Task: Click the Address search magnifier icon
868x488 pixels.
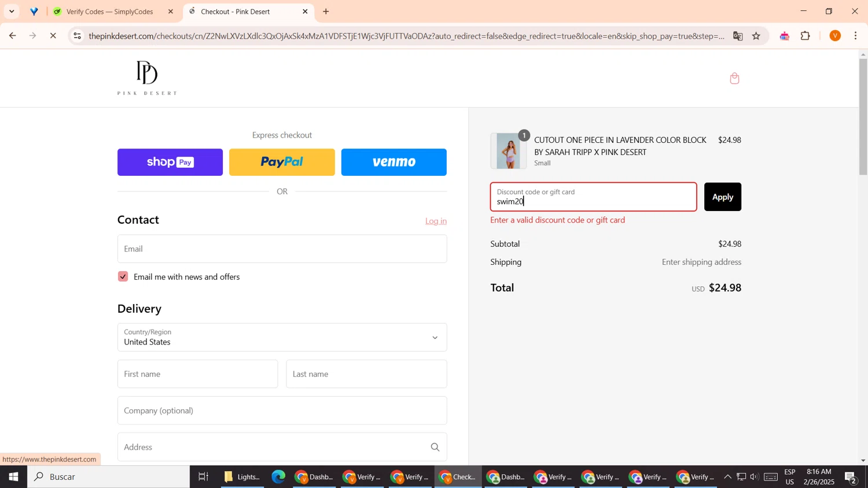Action: 435,447
